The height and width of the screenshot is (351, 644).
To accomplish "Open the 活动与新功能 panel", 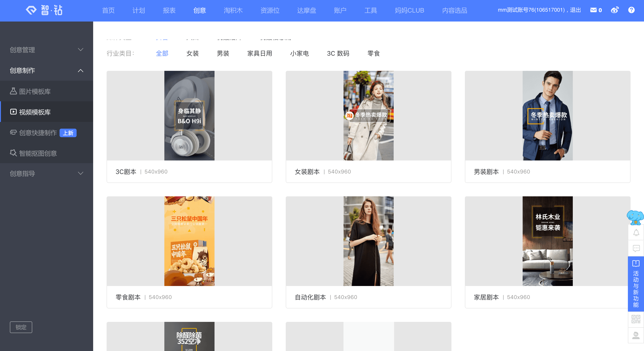I will coord(636,284).
